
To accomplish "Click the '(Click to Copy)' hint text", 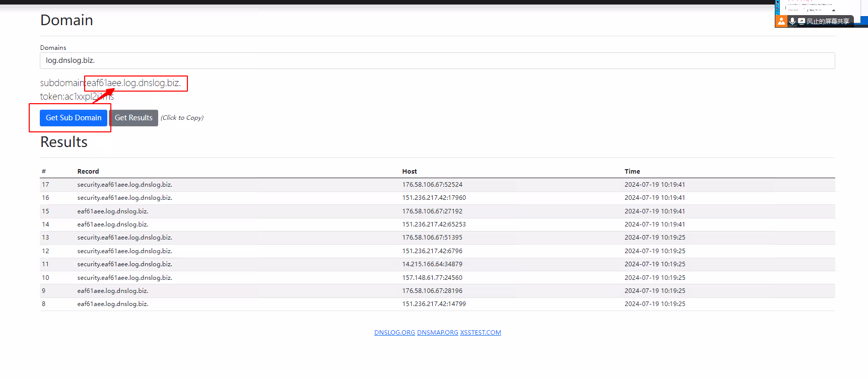I will [x=182, y=118].
